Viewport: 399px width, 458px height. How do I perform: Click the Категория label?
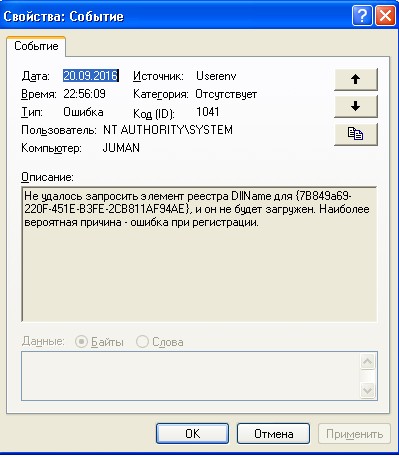click(161, 95)
